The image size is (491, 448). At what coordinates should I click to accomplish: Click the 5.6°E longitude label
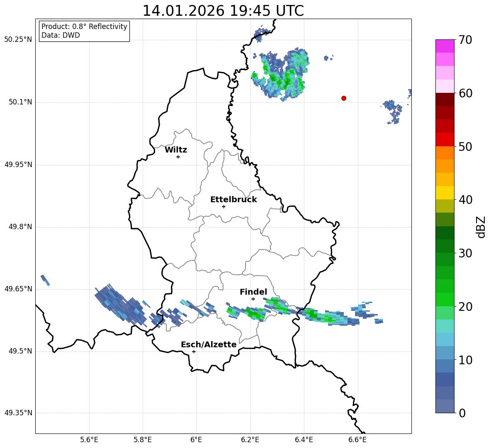[x=89, y=440]
